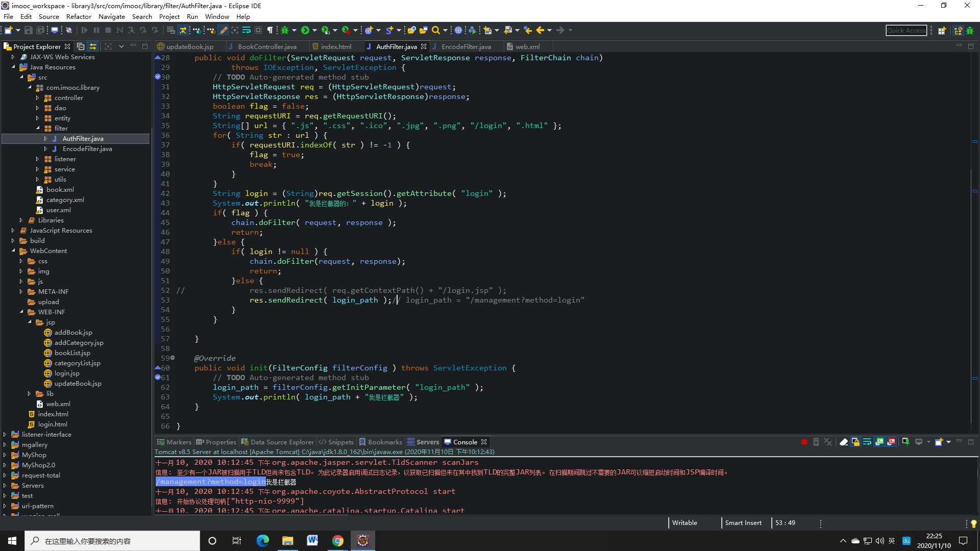Select the Debug perspective bug icon
The width and height of the screenshot is (980, 551).
pyautogui.click(x=970, y=31)
